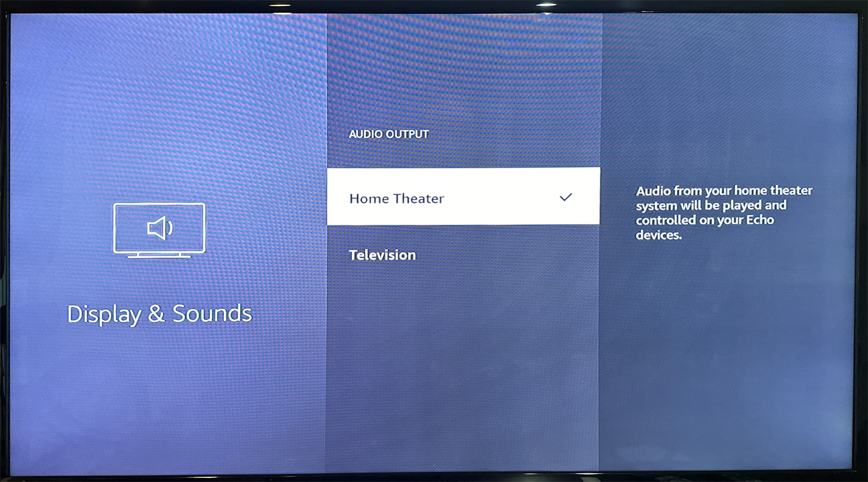This screenshot has height=482, width=868.
Task: Click the Display & Sounds title
Action: (x=160, y=314)
